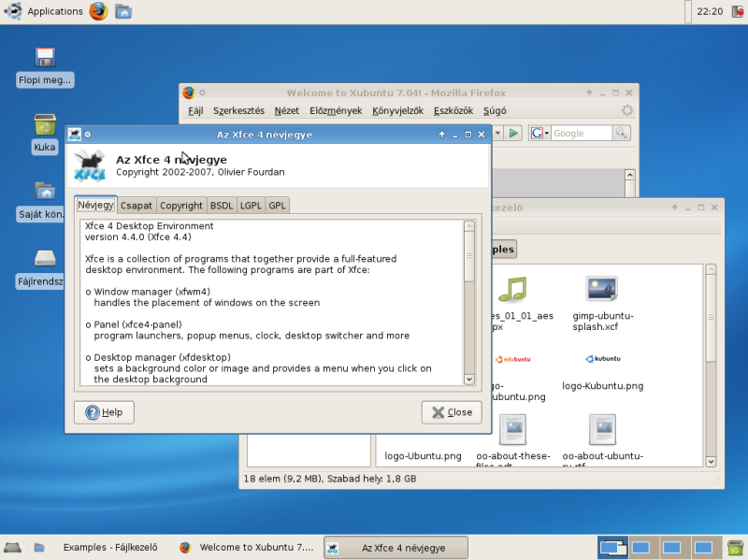Expand Firefox address bar history dropdown
This screenshot has width=748, height=560.
[497, 134]
